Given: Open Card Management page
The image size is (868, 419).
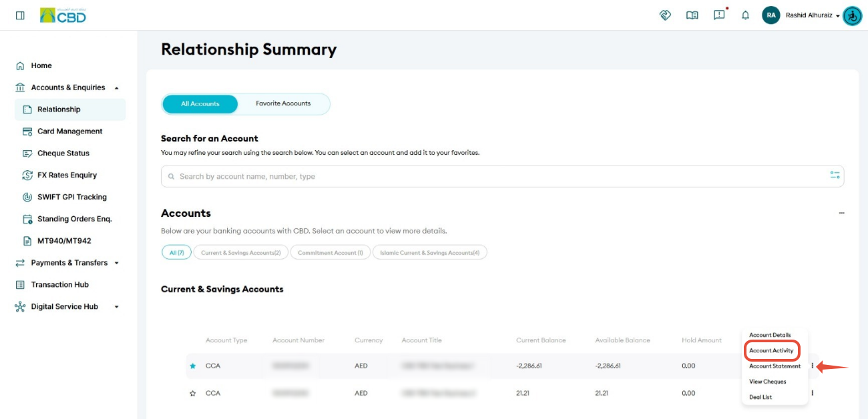Looking at the screenshot, I should pos(69,131).
